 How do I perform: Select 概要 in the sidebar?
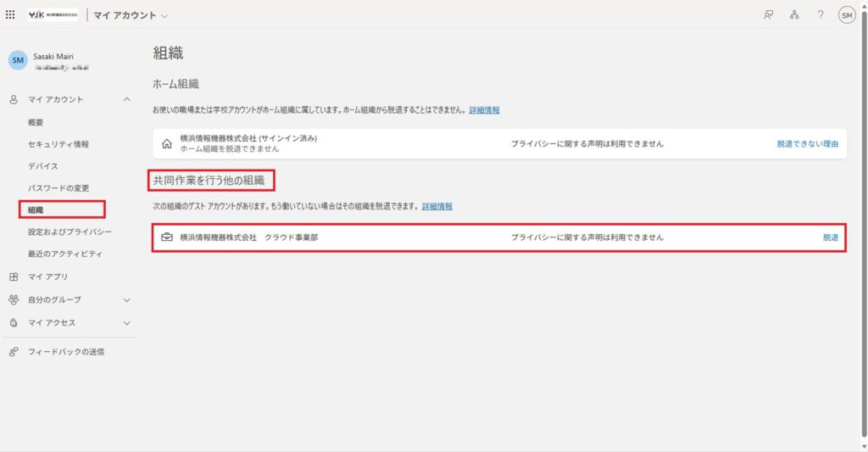(36, 122)
